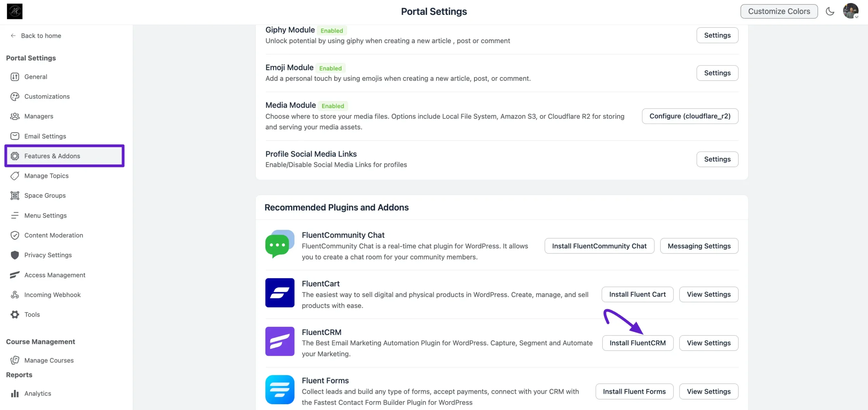Viewport: 868px width, 410px height.
Task: Click the Space Groups icon
Action: [x=15, y=195]
